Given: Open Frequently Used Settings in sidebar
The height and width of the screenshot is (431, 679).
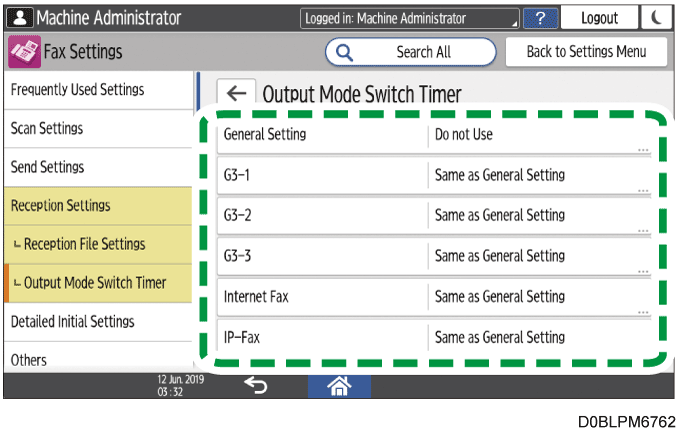Looking at the screenshot, I should pos(97,90).
